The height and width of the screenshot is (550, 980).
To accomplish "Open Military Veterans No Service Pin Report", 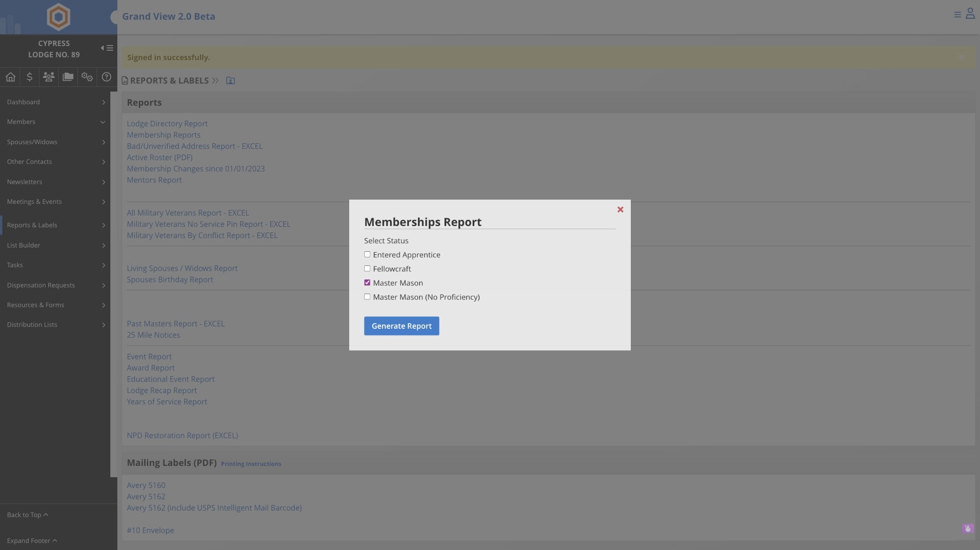I will 208,224.
